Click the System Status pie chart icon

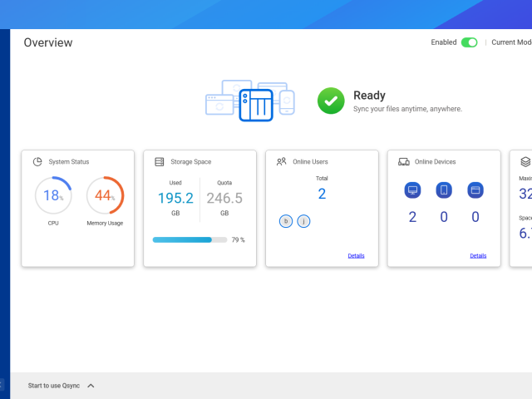coord(37,162)
